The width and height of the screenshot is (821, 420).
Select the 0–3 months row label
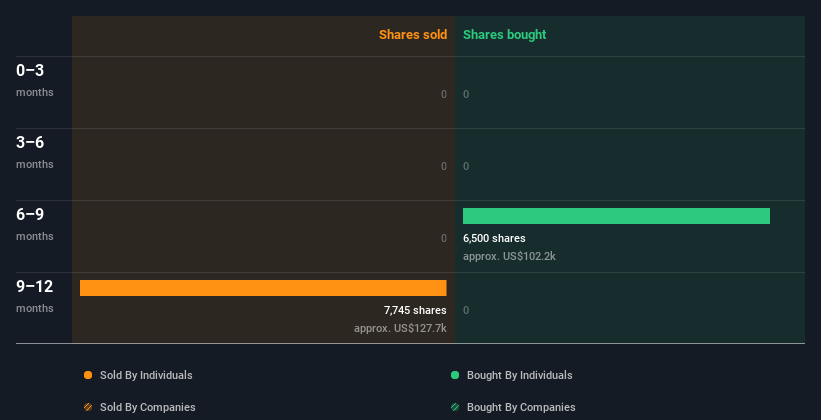click(35, 80)
